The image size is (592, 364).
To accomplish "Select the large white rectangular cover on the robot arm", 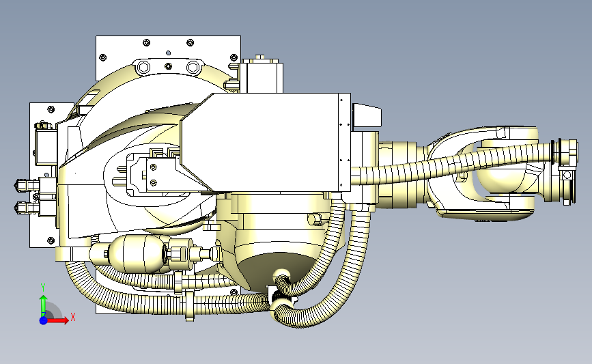I will (266, 142).
